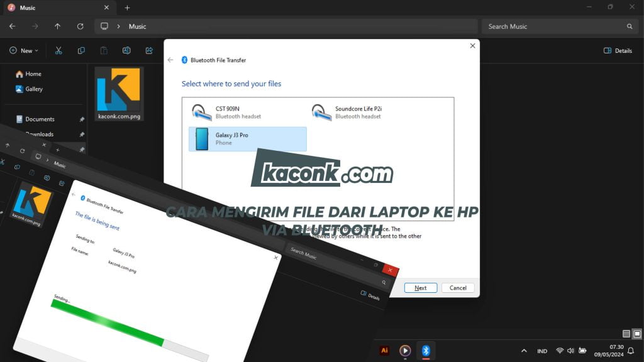This screenshot has width=644, height=362.
Task: Open the media player taskbar icon
Action: [405, 351]
